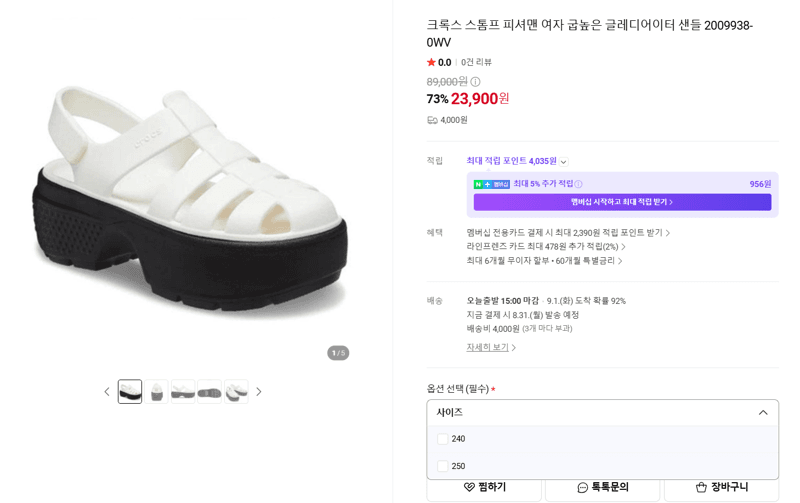This screenshot has height=503, width=800.
Task: Open the 0건 리뷰 review count link
Action: [x=476, y=62]
